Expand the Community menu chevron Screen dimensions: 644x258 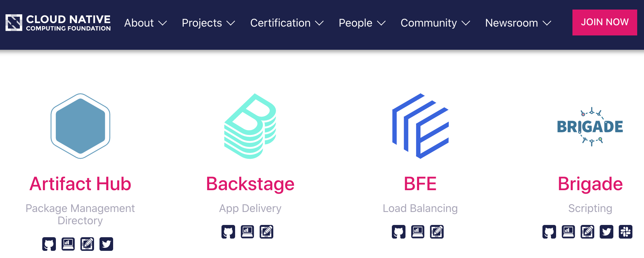(x=466, y=23)
